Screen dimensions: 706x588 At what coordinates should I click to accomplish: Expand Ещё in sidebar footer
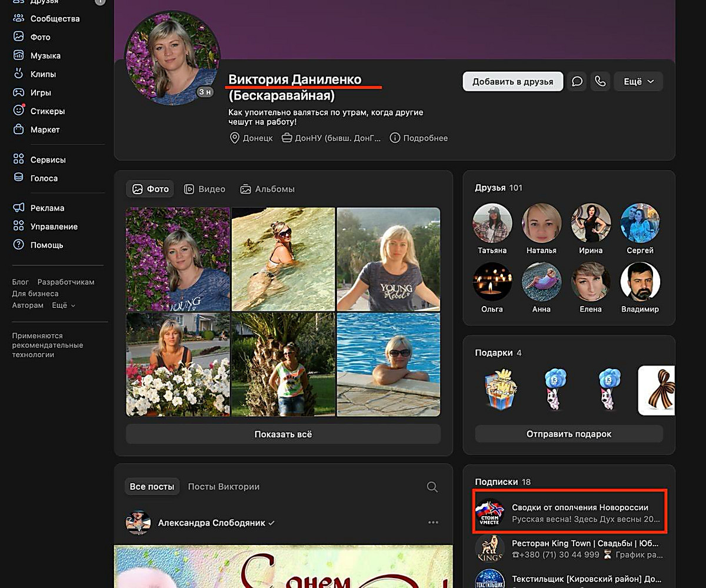coord(64,305)
